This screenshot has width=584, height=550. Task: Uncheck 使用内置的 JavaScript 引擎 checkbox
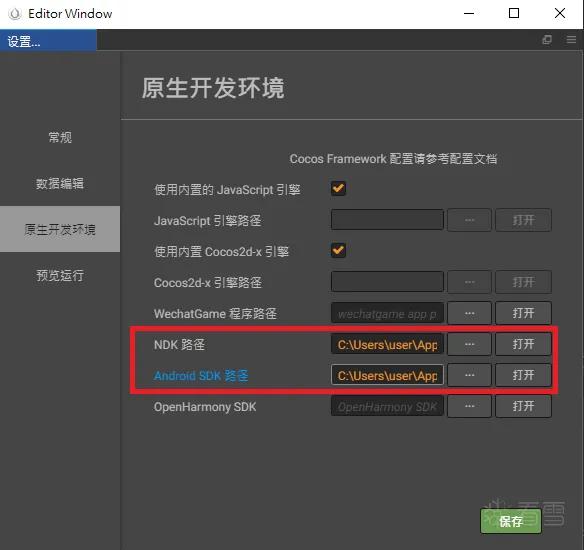(338, 188)
